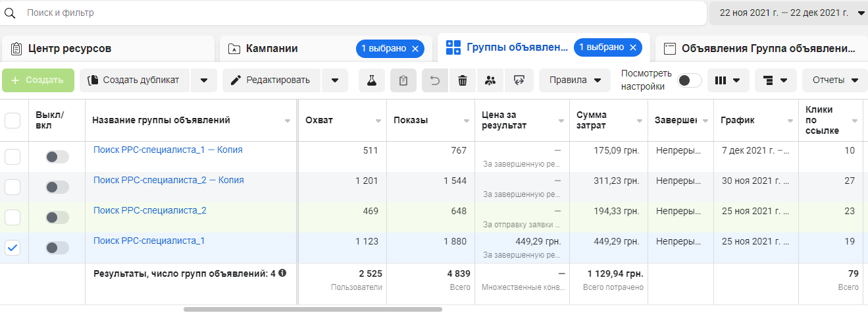Viewport: 868px width, 315px height.
Task: Open Клики по ссылке column arrow
Action: [855, 121]
